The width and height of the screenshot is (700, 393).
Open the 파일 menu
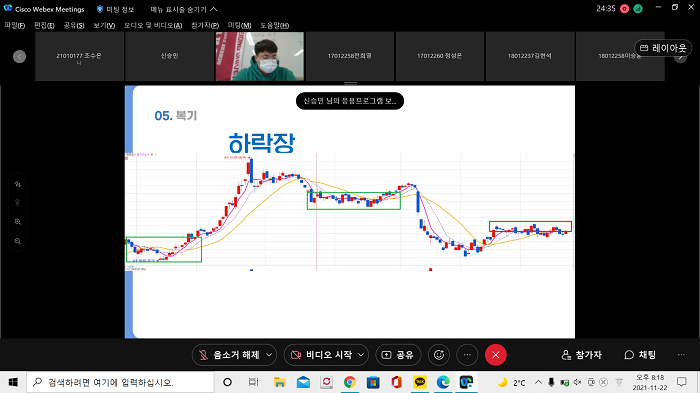point(15,25)
